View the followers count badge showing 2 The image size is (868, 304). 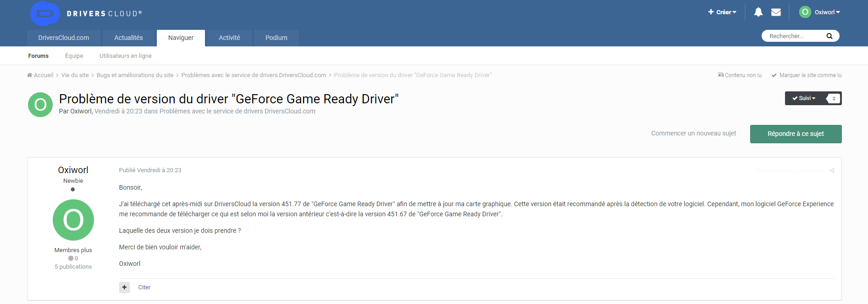coord(834,98)
